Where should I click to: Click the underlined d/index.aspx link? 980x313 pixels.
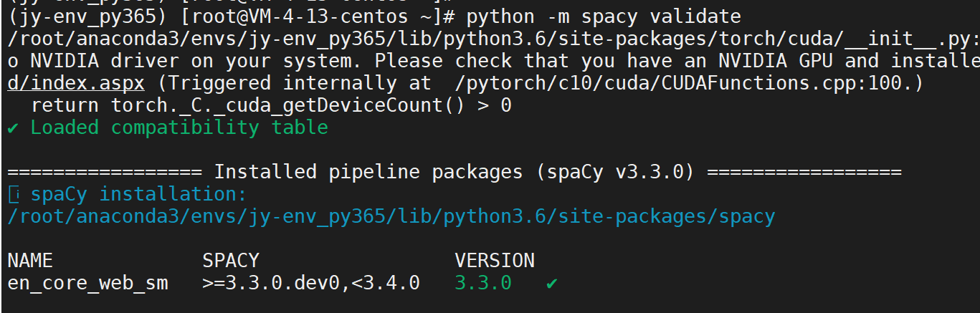[x=76, y=84]
